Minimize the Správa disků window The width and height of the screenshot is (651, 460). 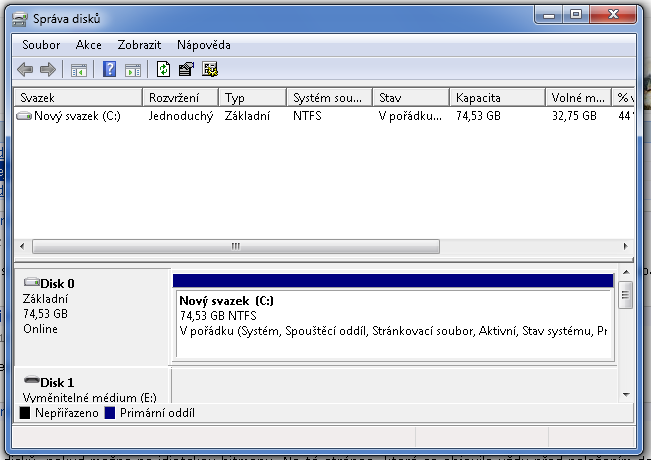point(549,15)
